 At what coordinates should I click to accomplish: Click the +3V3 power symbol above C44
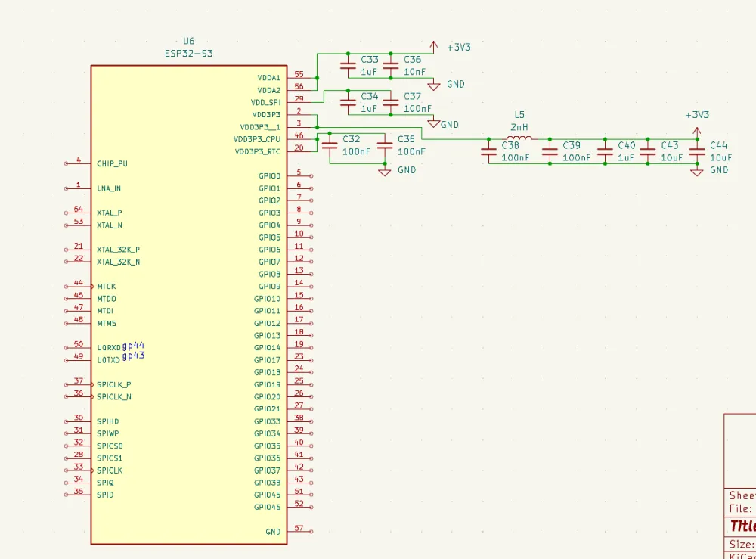(x=696, y=132)
